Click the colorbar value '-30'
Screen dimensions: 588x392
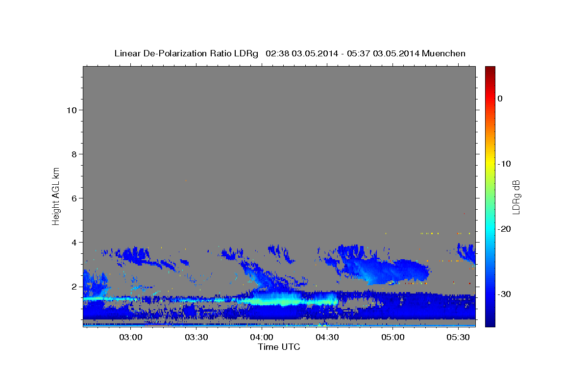click(504, 294)
